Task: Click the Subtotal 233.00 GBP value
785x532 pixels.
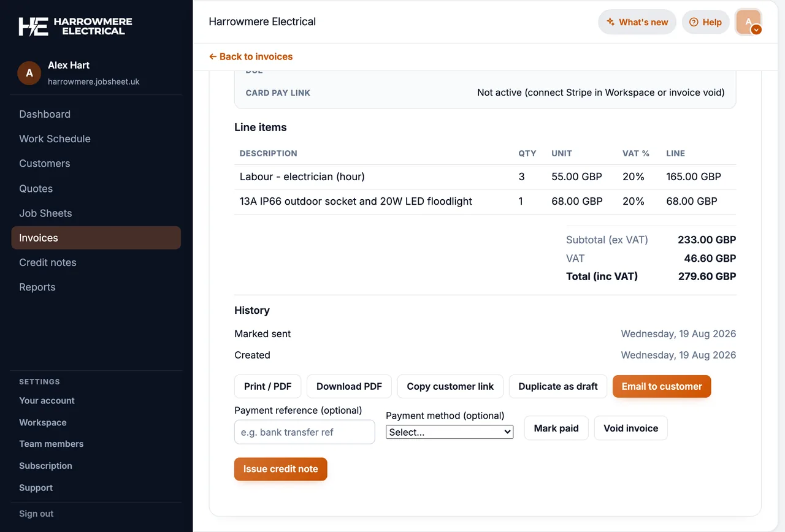Action: coord(707,240)
